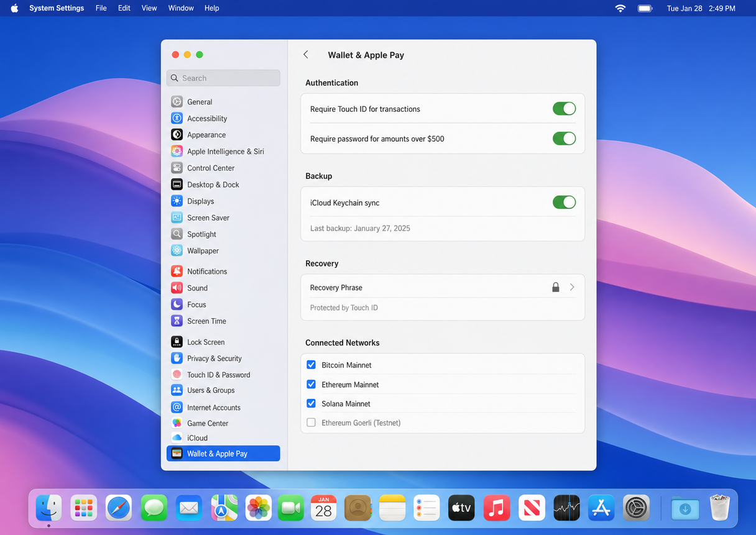Screen dimensions: 756x535
Task: Click the settings Search field
Action: coord(223,78)
